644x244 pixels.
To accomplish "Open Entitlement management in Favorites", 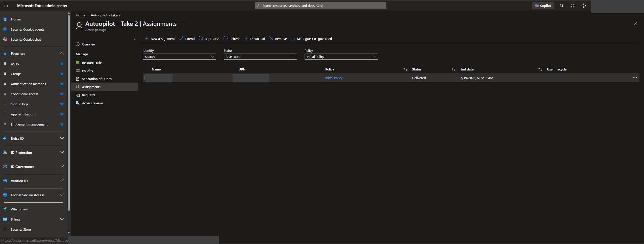I will coord(29,124).
